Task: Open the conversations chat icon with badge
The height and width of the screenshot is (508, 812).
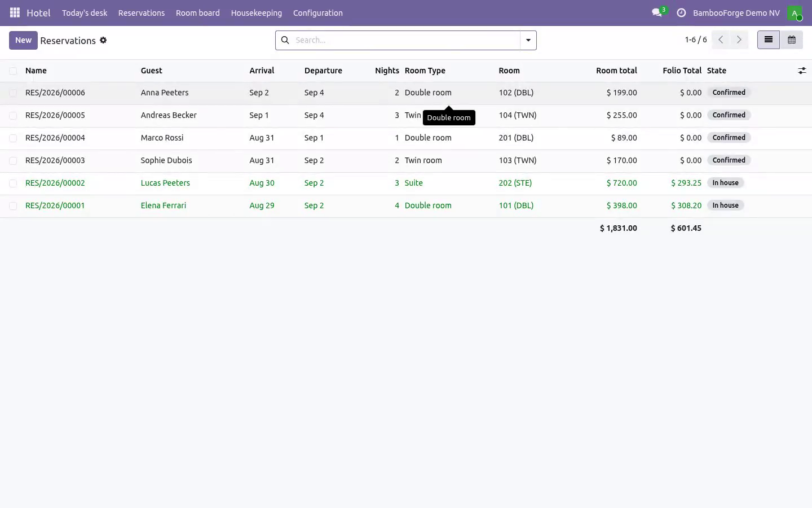Action: click(657, 12)
